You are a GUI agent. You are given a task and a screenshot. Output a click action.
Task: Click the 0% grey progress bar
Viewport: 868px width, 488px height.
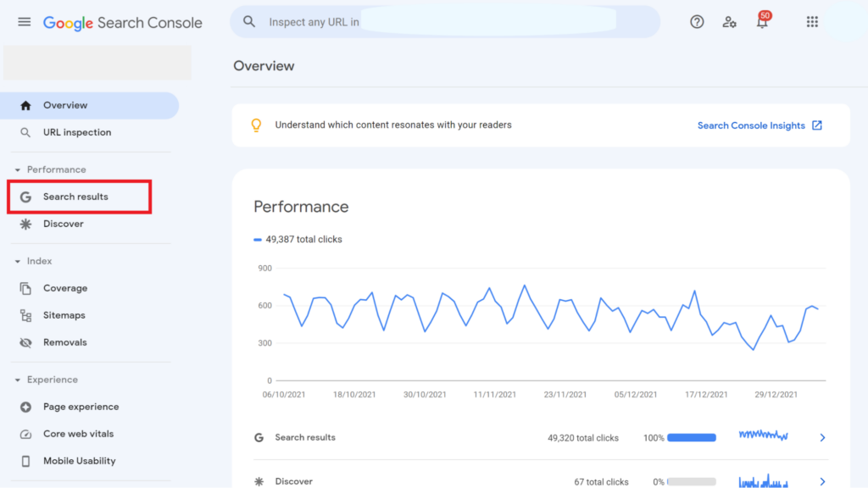[x=692, y=482]
